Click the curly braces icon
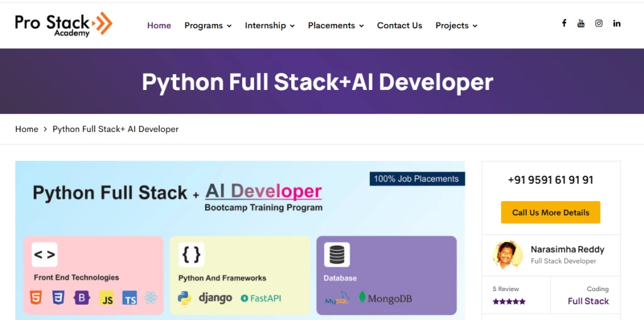 tap(191, 255)
